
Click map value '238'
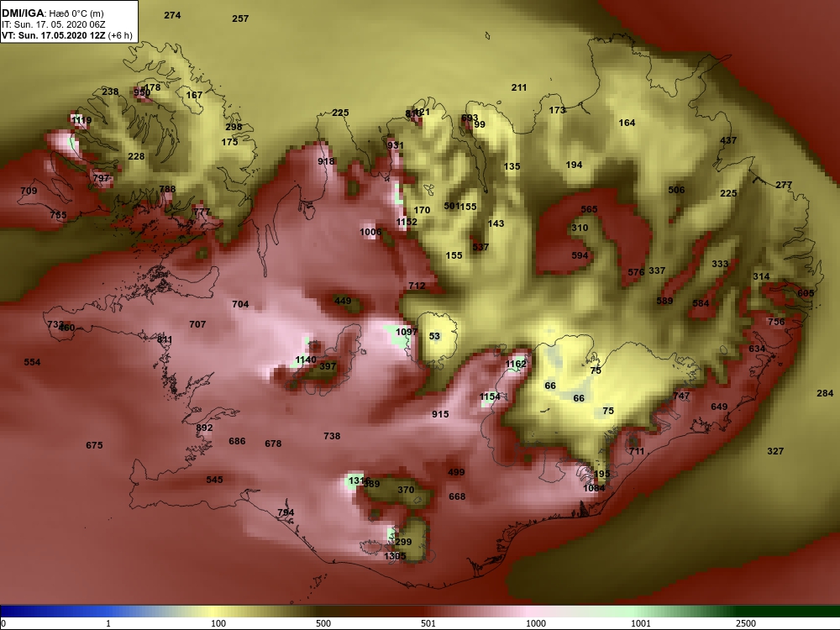[110, 92]
